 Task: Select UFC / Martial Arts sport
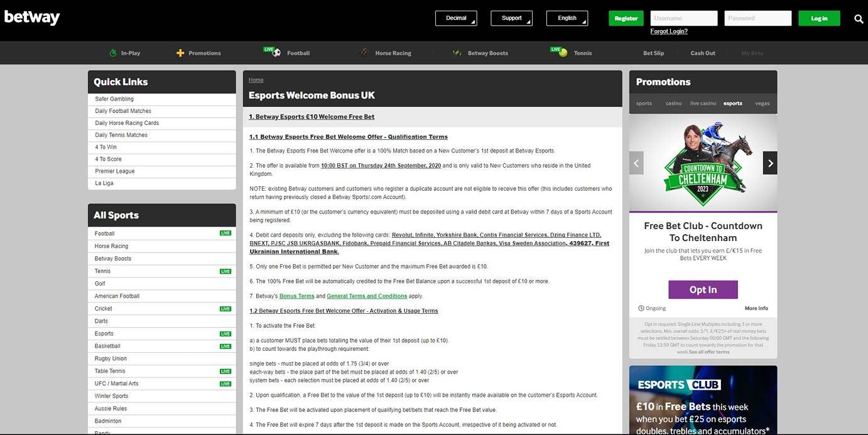coord(162,384)
